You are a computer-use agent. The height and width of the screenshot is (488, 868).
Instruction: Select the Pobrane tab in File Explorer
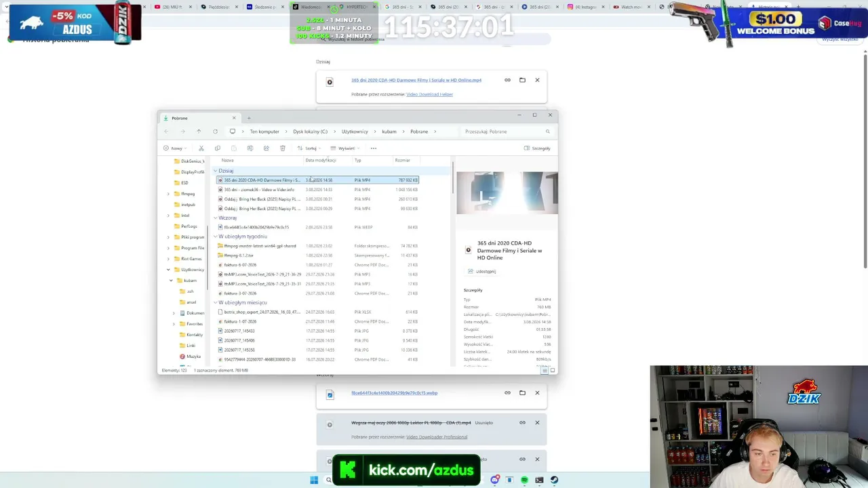200,118
